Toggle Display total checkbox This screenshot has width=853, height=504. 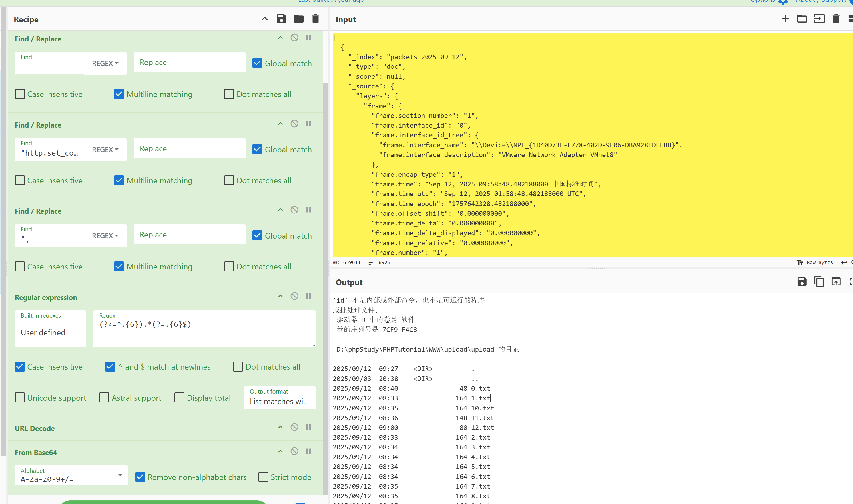(179, 398)
